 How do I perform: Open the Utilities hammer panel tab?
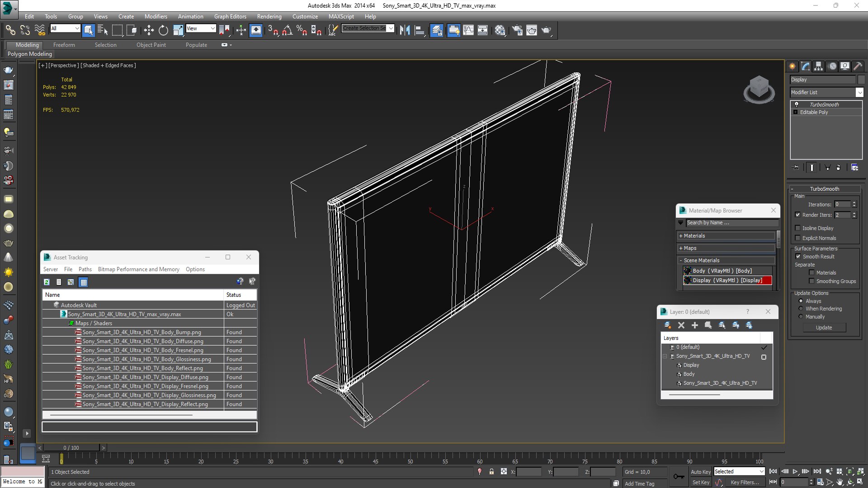tap(858, 66)
